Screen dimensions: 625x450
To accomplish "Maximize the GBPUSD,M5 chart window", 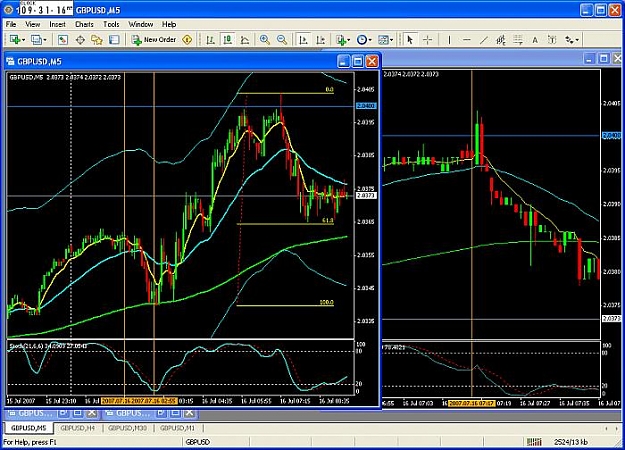I will tap(358, 61).
